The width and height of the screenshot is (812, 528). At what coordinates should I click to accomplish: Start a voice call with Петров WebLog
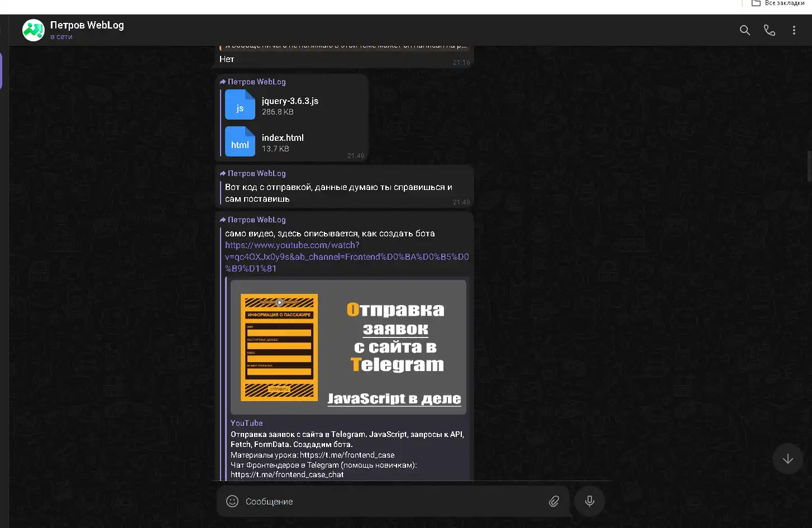tap(770, 30)
